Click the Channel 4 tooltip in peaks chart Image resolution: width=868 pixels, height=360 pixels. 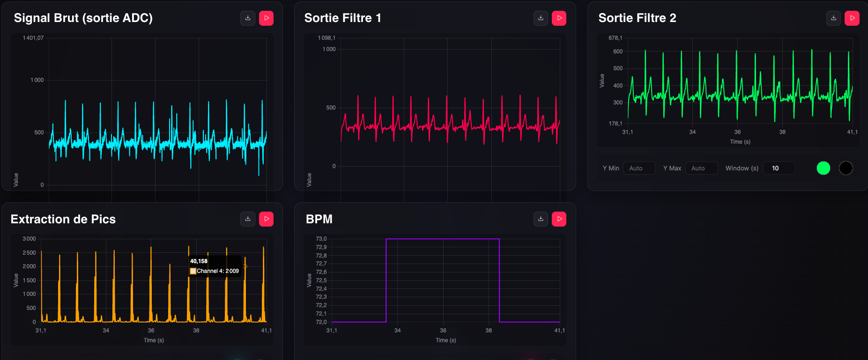[x=215, y=266]
